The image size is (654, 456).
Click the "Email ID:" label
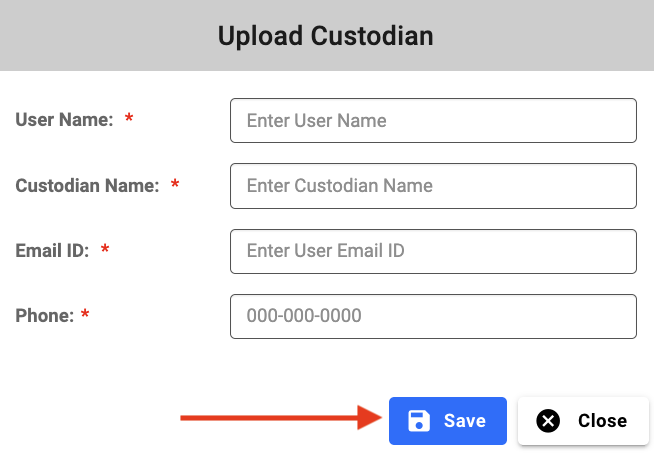pyautogui.click(x=52, y=250)
